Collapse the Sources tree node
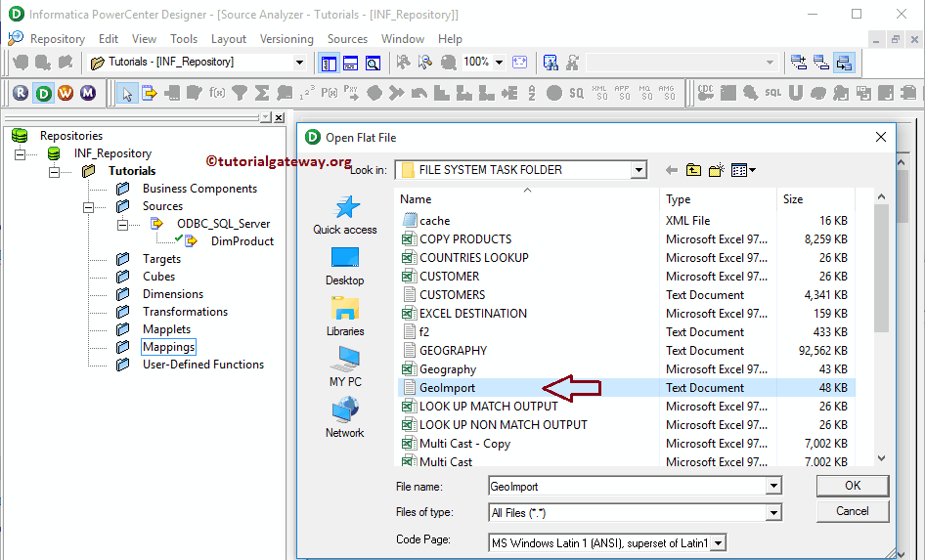 [88, 207]
